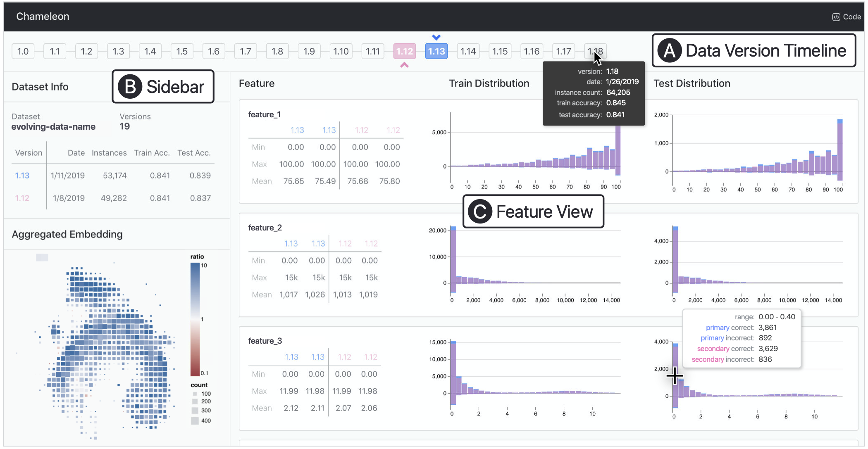
Task: Click highlighted secondary version 1.12 box
Action: 404,51
